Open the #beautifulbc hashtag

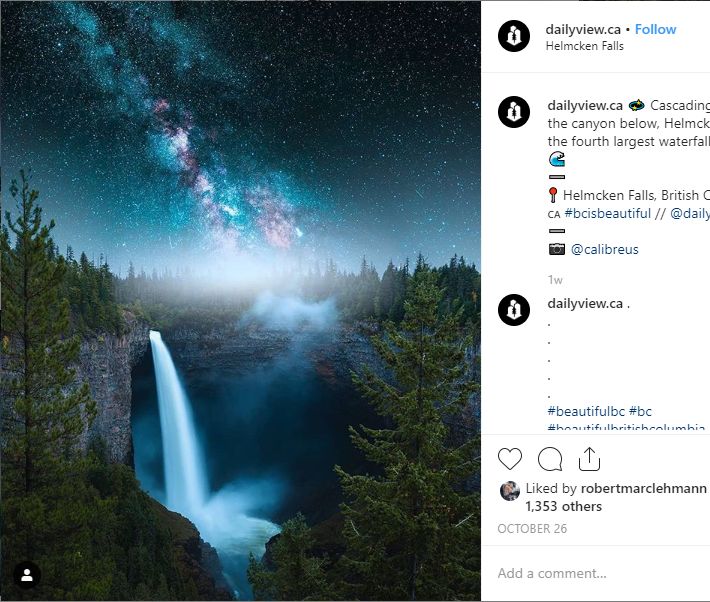pyautogui.click(x=586, y=411)
